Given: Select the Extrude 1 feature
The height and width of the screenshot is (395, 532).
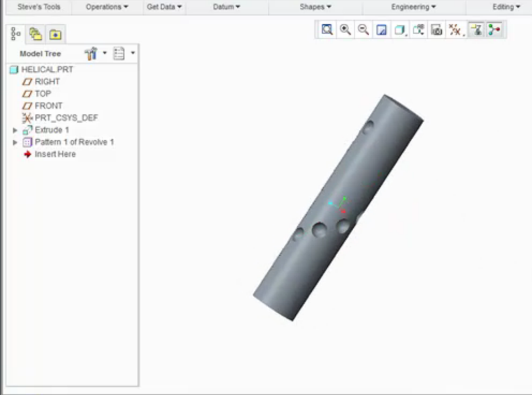Looking at the screenshot, I should [52, 130].
